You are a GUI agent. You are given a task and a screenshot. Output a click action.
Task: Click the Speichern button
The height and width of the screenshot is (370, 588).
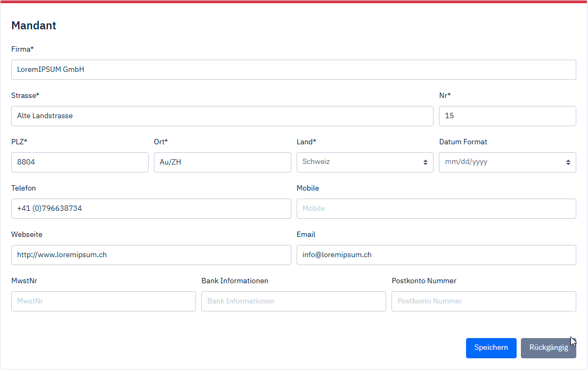pos(491,348)
